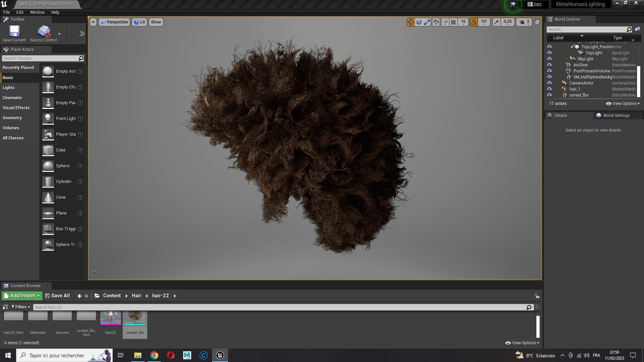Toggle visibility eye for TopLight
This screenshot has height=362, width=644.
point(550,53)
